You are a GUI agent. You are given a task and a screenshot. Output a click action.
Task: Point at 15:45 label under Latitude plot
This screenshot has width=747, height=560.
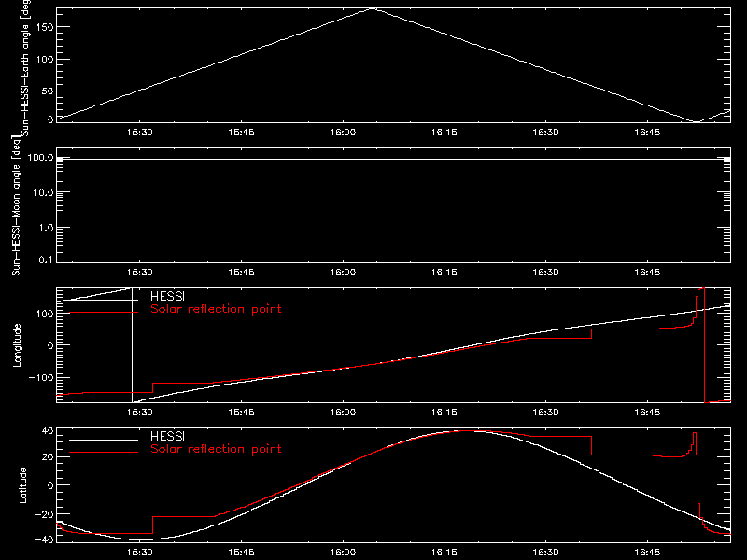click(241, 553)
